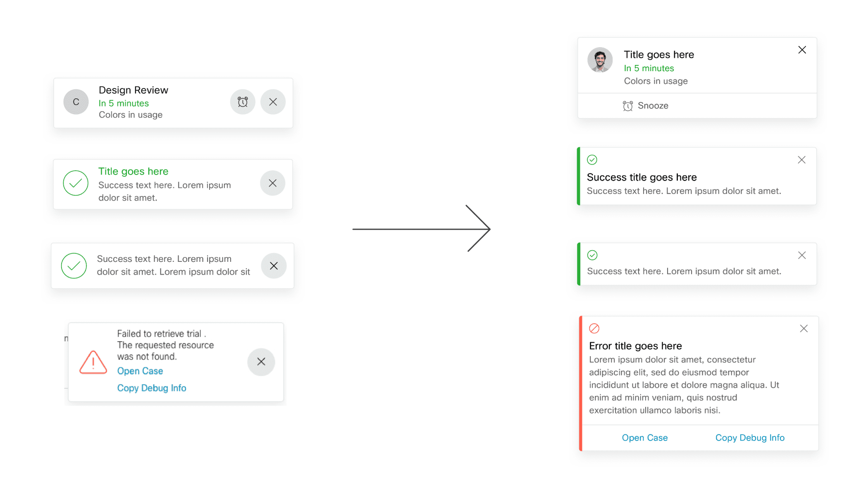The width and height of the screenshot is (868, 484).
Task: Click the red prohibited error icon
Action: pyautogui.click(x=594, y=328)
